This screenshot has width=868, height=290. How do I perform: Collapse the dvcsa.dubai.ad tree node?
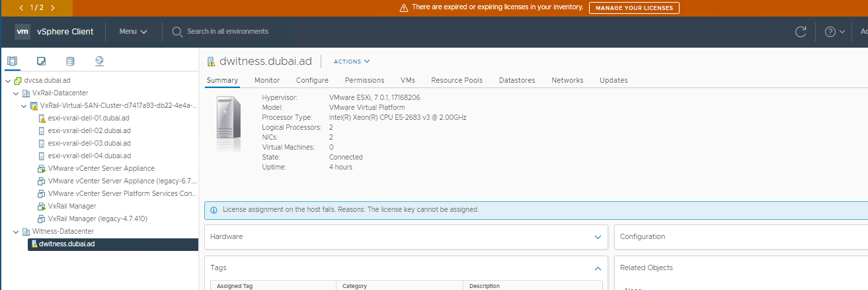pyautogui.click(x=7, y=81)
